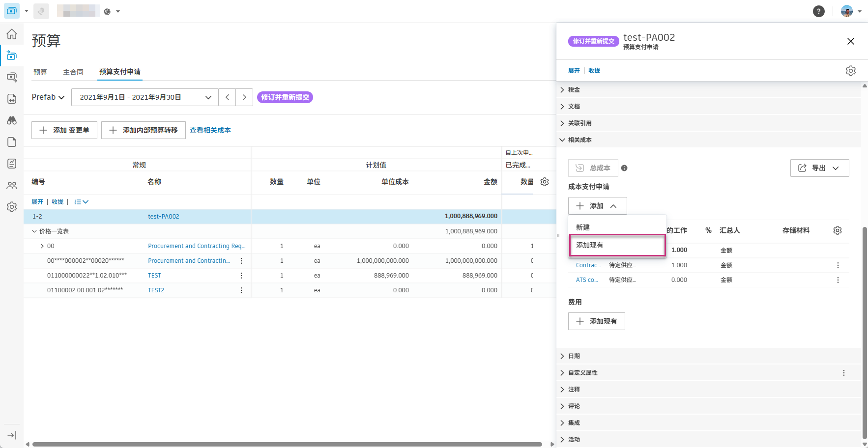Open the documents icon in sidebar

[x=12, y=142]
